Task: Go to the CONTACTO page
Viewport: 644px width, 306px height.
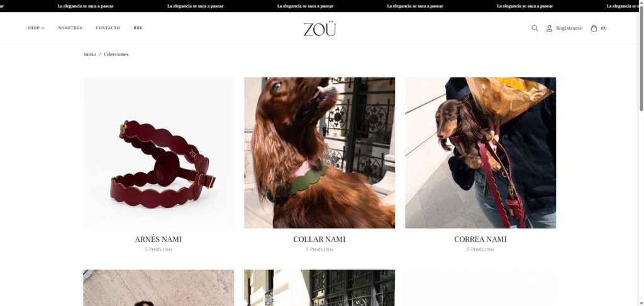Action: click(x=108, y=28)
